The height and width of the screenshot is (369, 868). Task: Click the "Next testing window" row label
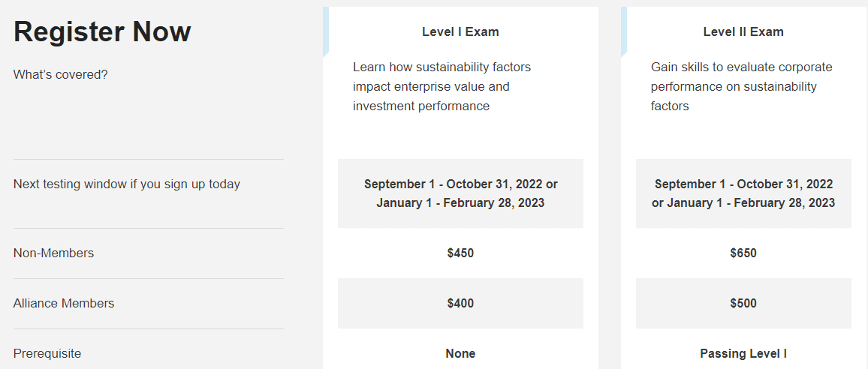point(127,184)
